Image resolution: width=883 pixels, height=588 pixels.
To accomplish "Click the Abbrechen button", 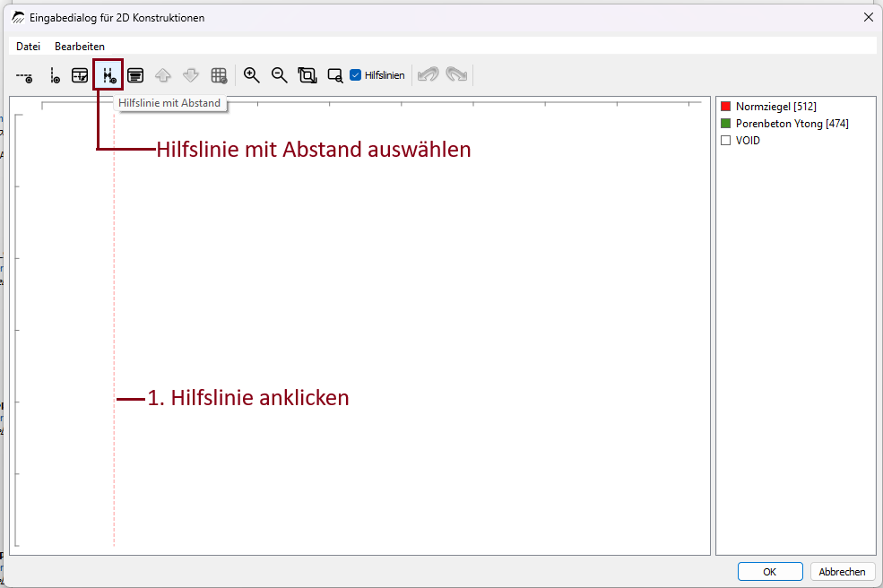I will click(x=842, y=572).
